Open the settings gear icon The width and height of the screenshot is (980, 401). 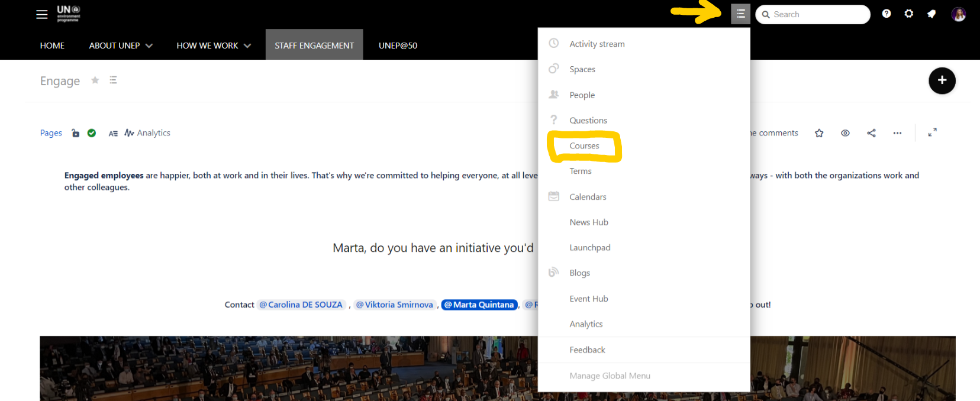[909, 14]
